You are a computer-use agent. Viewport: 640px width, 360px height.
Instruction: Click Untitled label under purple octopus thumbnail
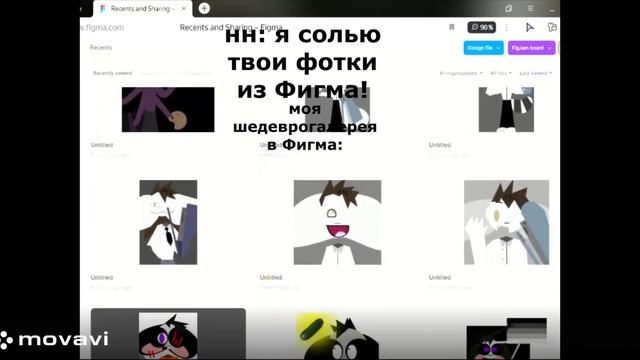[102, 145]
